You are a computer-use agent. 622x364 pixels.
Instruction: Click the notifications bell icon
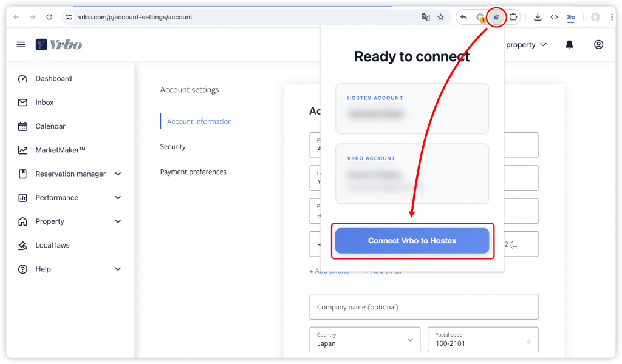pos(569,44)
